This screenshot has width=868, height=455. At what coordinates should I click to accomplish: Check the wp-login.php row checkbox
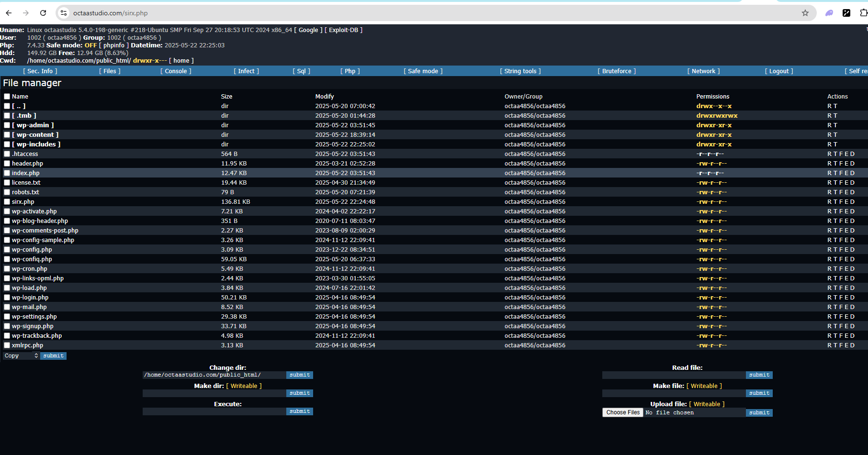coord(7,297)
